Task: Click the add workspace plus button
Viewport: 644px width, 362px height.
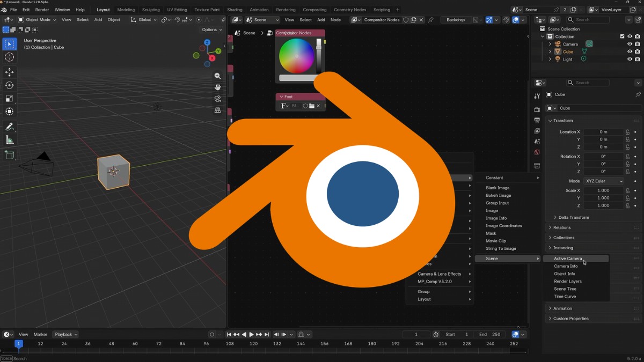Action: coord(397,10)
